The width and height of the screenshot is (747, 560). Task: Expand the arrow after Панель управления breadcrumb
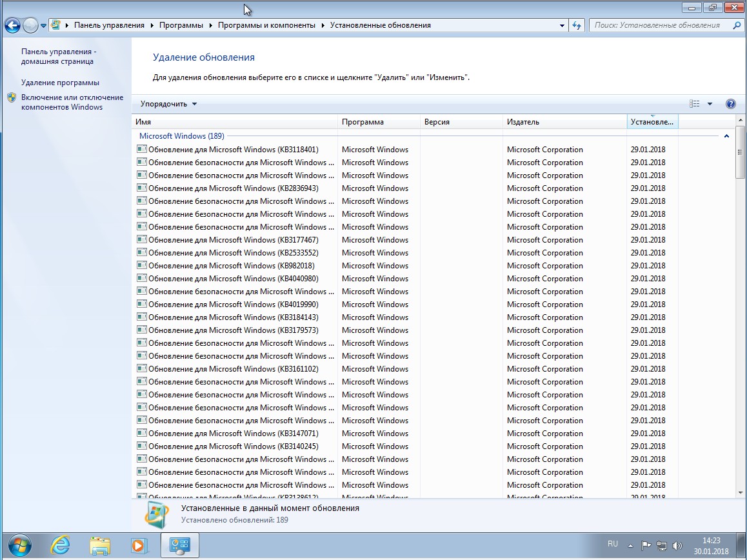(152, 26)
